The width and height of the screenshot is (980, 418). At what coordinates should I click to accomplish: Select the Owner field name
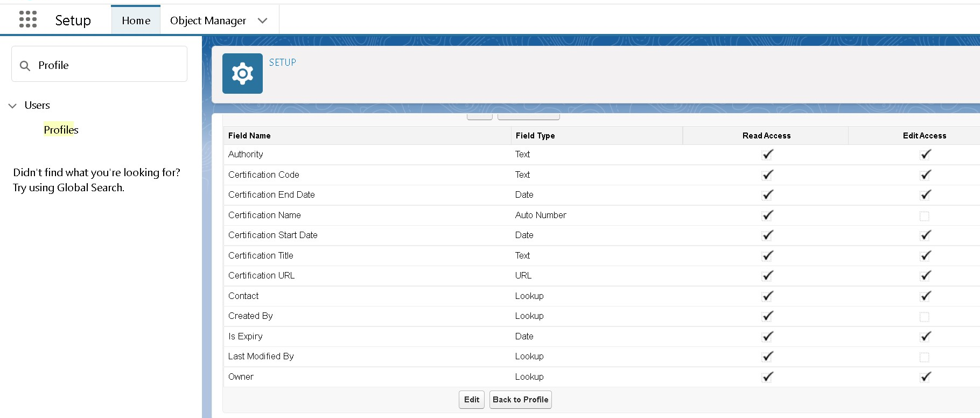(241, 377)
